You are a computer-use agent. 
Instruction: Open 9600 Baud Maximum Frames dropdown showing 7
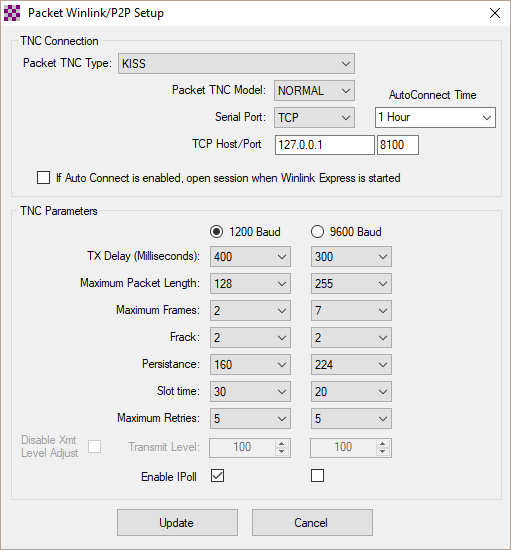pyautogui.click(x=351, y=310)
